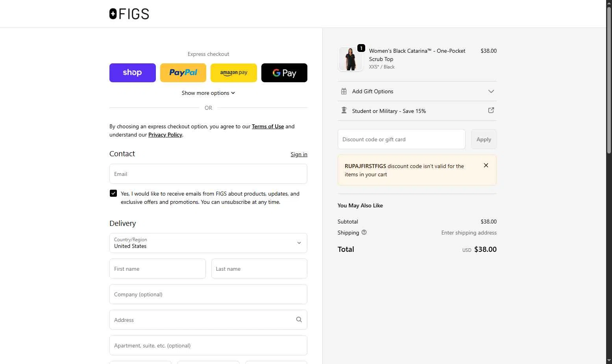Click the Apply discount button
Screen dimensions: 612x364
point(483,139)
